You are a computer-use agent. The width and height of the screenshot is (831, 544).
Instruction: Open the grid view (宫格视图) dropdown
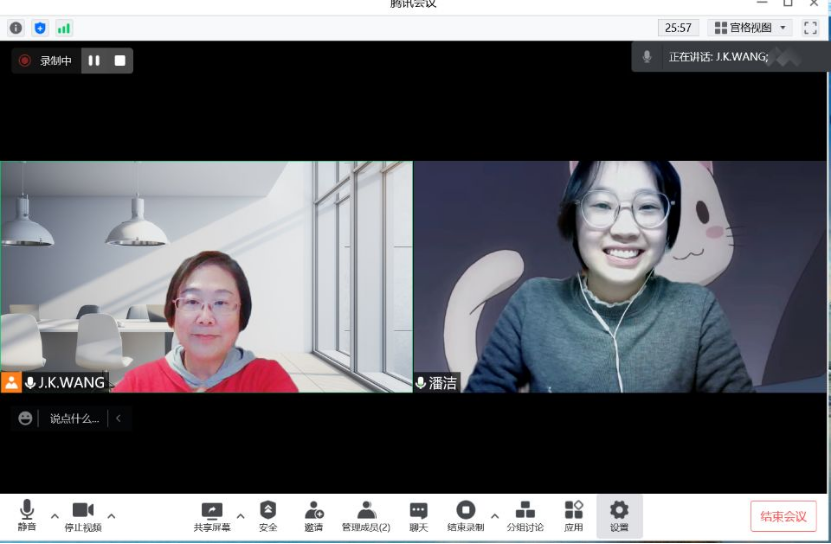(751, 28)
